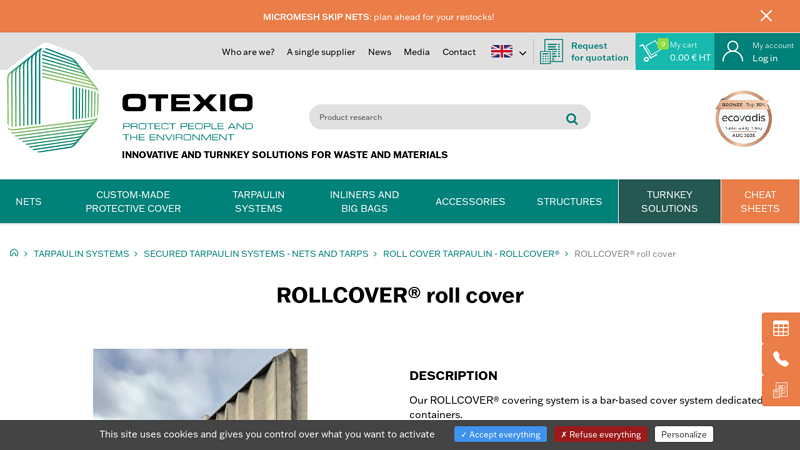Viewport: 800px width, 450px height.
Task: Open the Accessories menu
Action: click(470, 202)
